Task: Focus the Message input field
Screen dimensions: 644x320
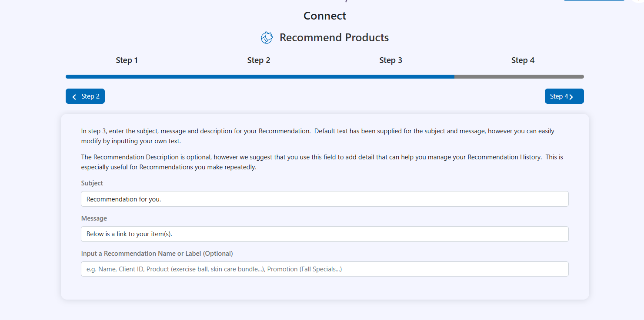Action: (324, 234)
